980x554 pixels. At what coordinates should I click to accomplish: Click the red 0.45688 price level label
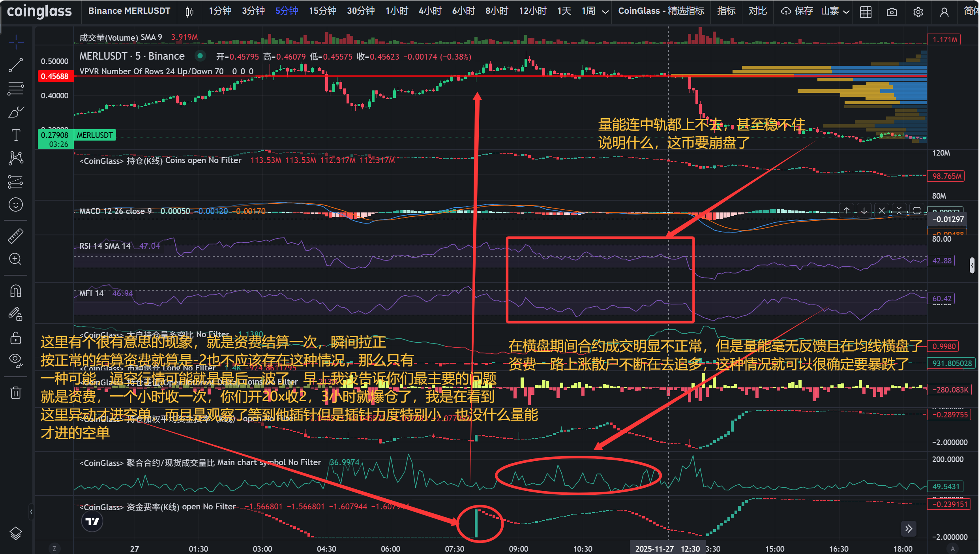pyautogui.click(x=55, y=76)
